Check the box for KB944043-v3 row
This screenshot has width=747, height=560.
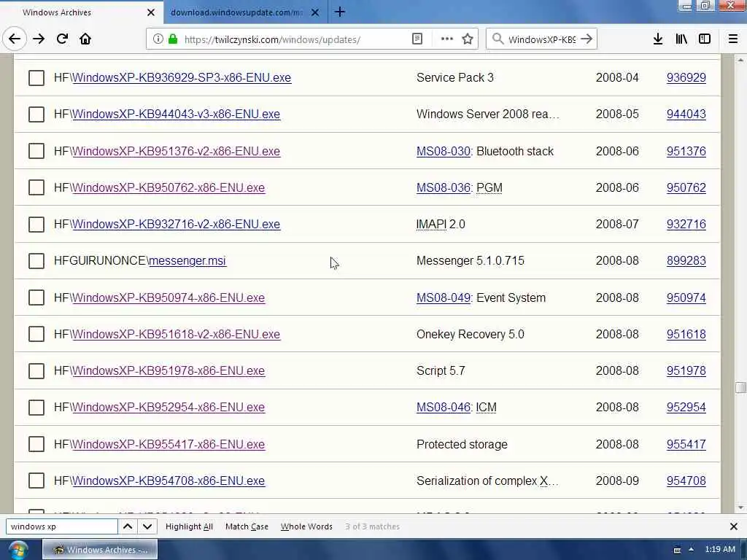tap(36, 114)
